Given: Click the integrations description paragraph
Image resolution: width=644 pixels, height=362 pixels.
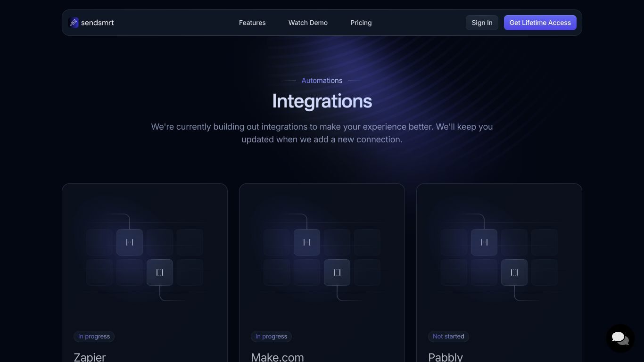Looking at the screenshot, I should pos(322,133).
